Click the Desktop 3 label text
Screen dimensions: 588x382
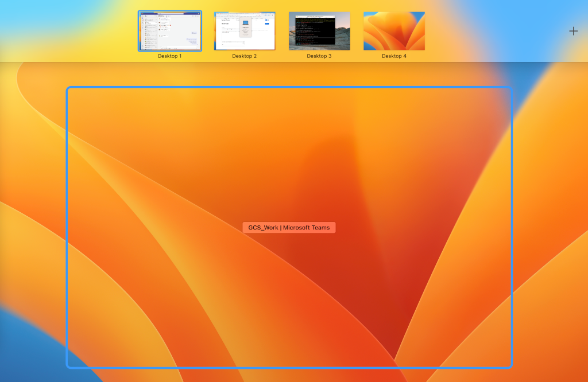pyautogui.click(x=319, y=56)
